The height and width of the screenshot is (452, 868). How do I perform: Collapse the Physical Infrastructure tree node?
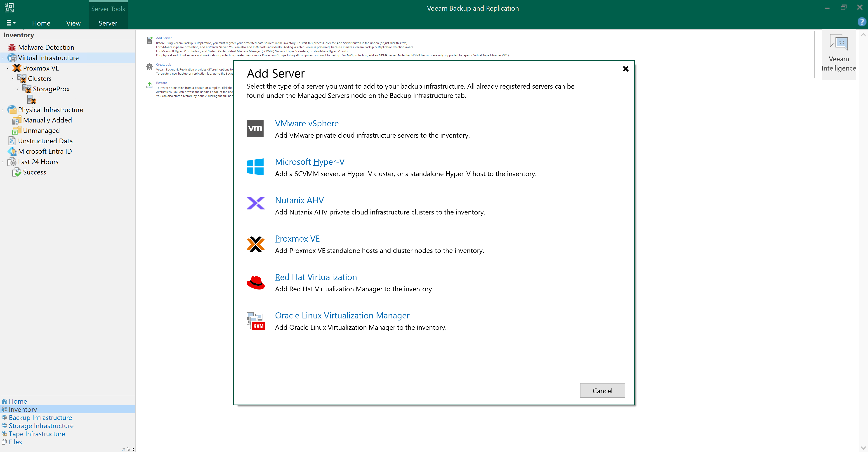coord(3,110)
